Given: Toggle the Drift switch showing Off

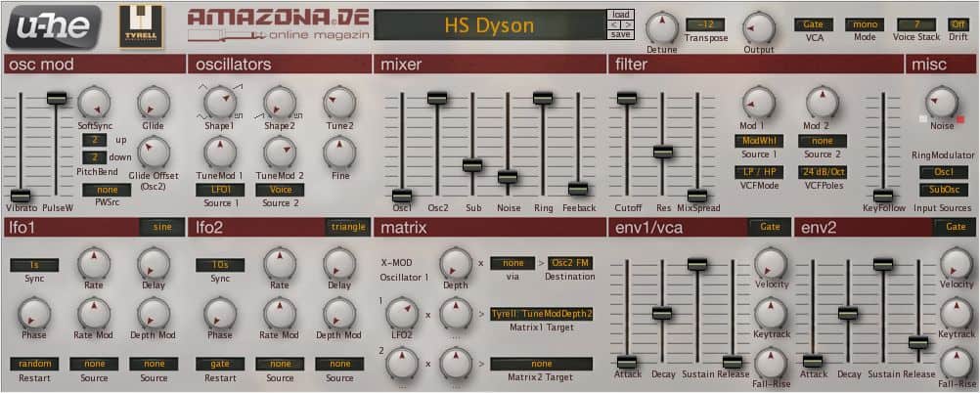Looking at the screenshot, I should point(958,24).
